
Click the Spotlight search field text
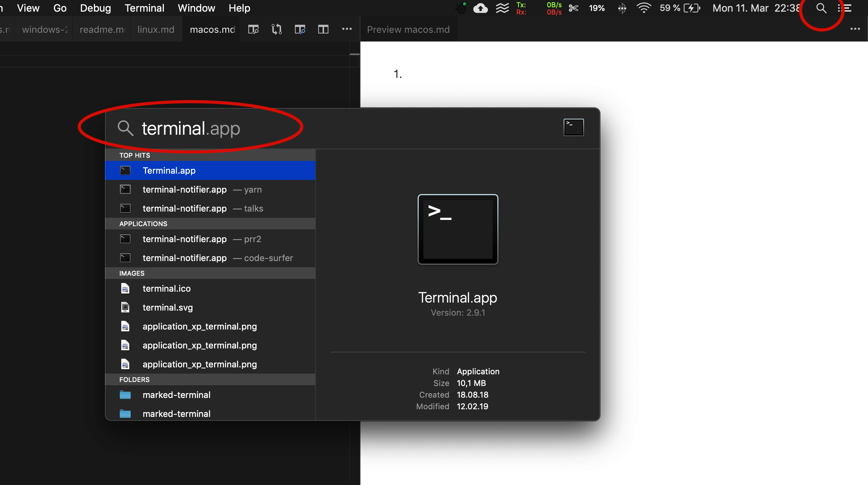tap(191, 128)
